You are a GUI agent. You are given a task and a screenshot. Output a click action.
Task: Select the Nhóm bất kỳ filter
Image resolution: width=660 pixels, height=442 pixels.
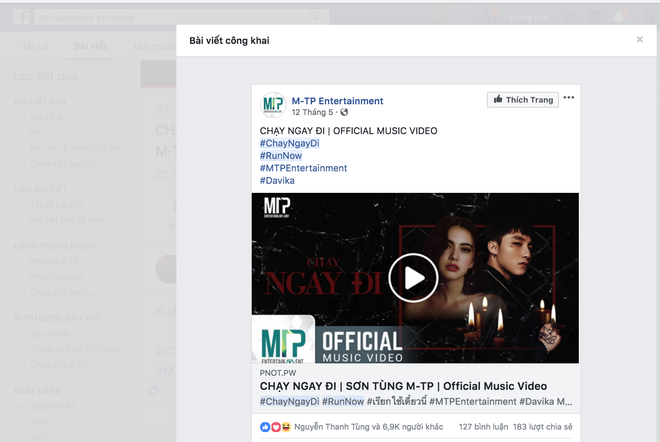point(54,261)
